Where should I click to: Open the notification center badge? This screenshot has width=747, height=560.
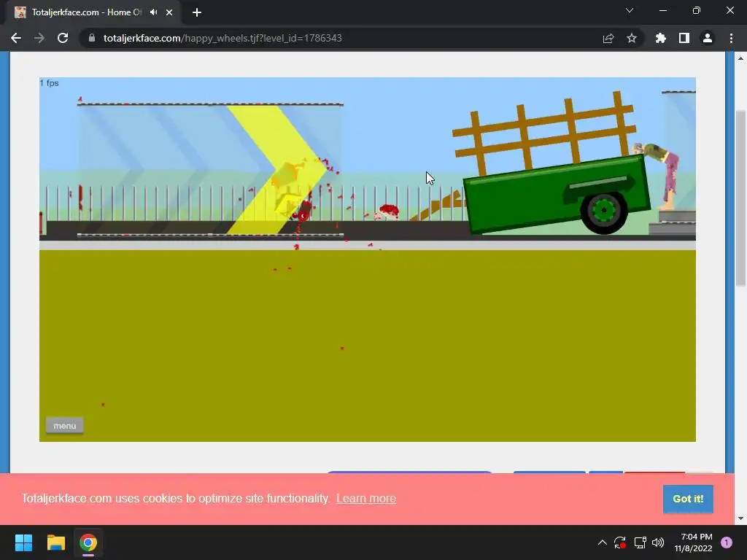pyautogui.click(x=727, y=542)
